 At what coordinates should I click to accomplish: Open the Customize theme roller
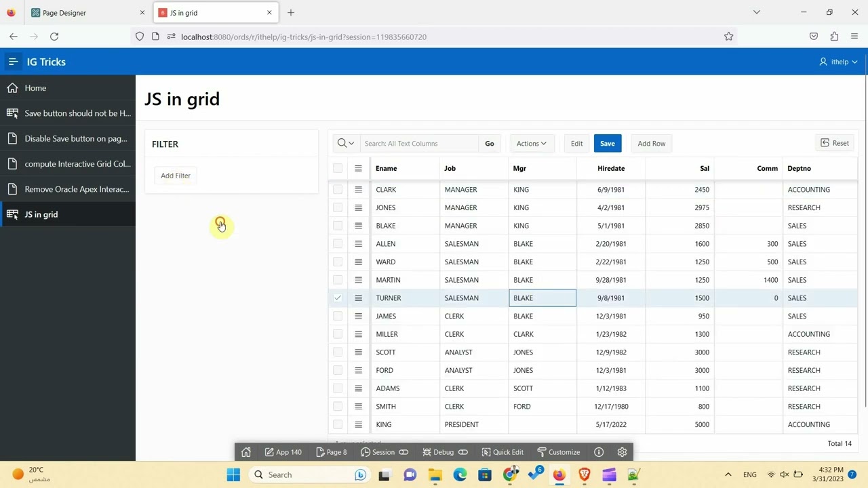click(x=558, y=452)
